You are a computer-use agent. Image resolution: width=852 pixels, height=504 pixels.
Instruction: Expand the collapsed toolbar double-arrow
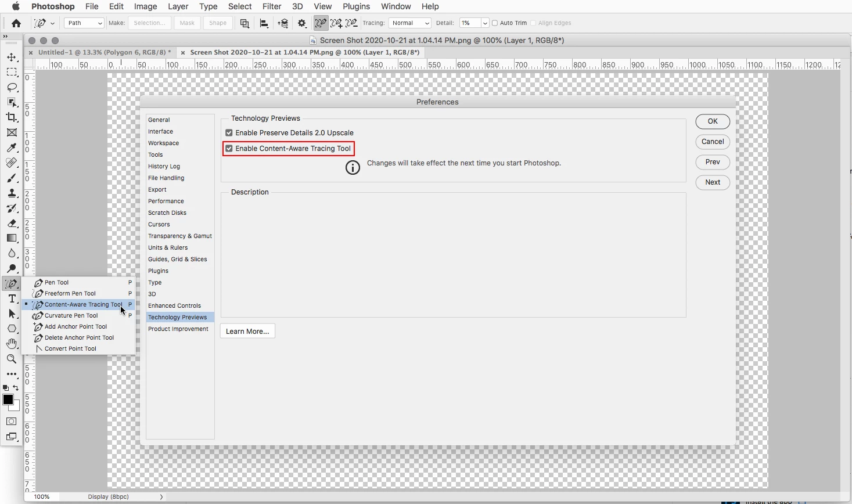pyautogui.click(x=5, y=36)
